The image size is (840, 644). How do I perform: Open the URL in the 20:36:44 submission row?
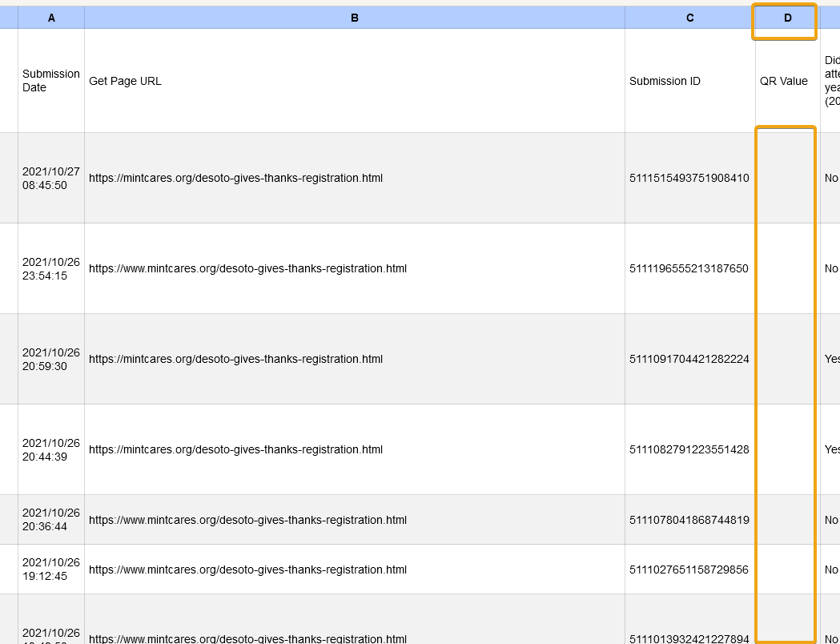247,520
